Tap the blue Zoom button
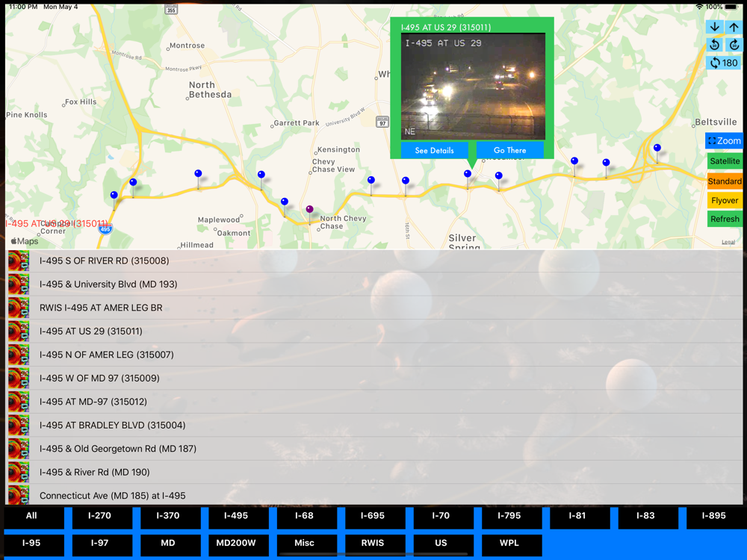747x560 pixels. click(x=724, y=141)
